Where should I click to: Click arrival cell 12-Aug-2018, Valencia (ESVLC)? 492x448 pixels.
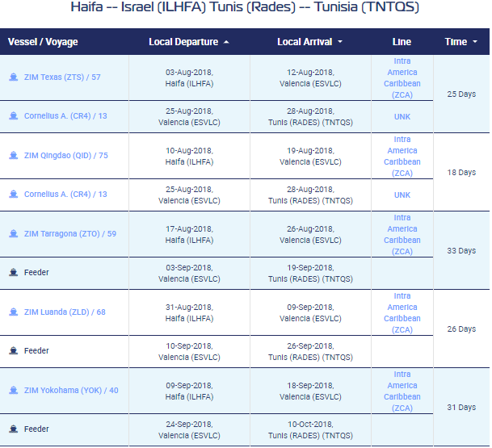click(310, 77)
